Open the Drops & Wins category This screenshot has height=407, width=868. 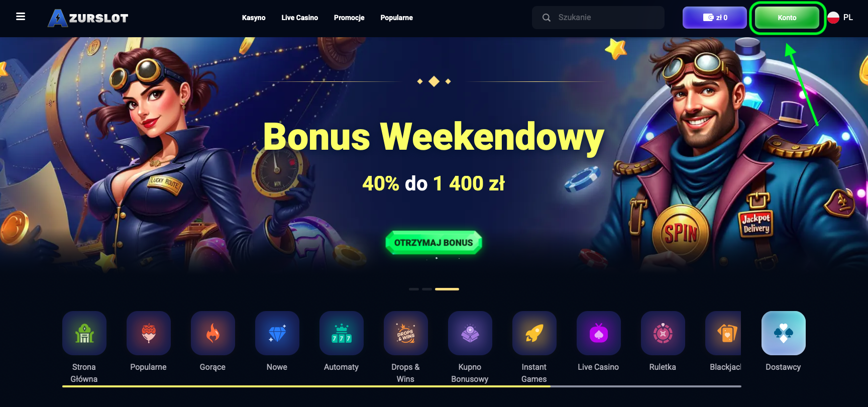[406, 333]
